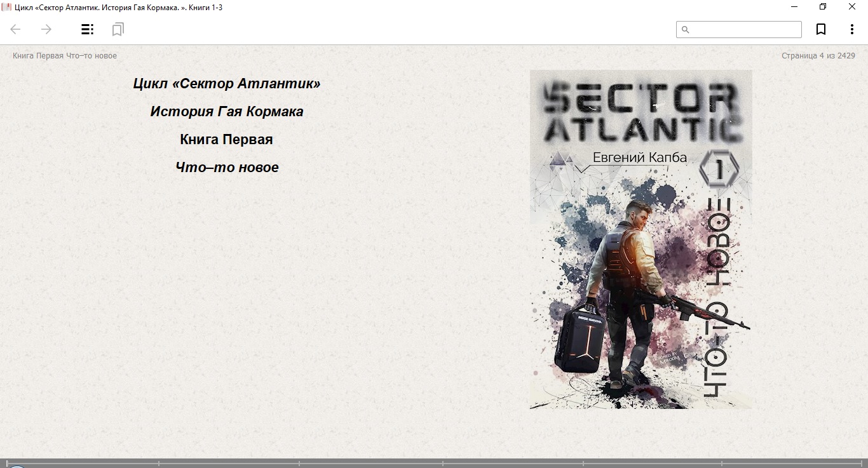The width and height of the screenshot is (868, 468).
Task: Click the 'Цикл «Сектор Атлантик»' heading text
Action: [x=227, y=84]
